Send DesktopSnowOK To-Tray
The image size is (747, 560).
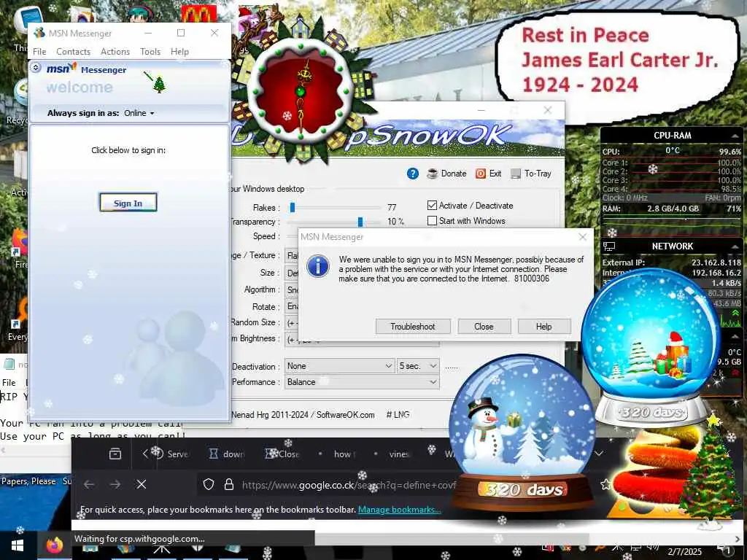click(x=531, y=174)
